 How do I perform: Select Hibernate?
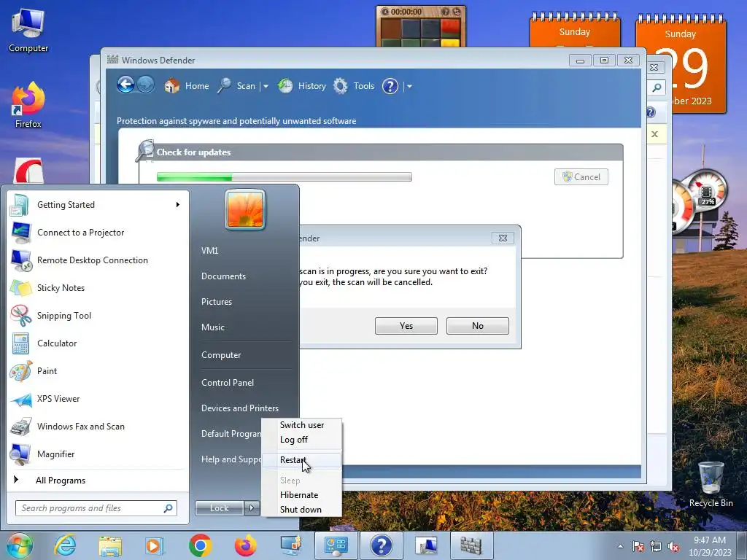click(x=301, y=495)
